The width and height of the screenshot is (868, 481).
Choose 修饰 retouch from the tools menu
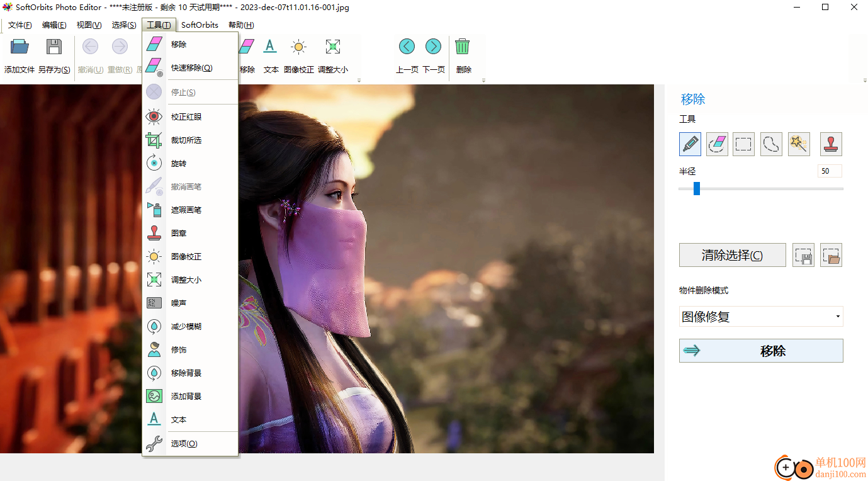pyautogui.click(x=190, y=349)
